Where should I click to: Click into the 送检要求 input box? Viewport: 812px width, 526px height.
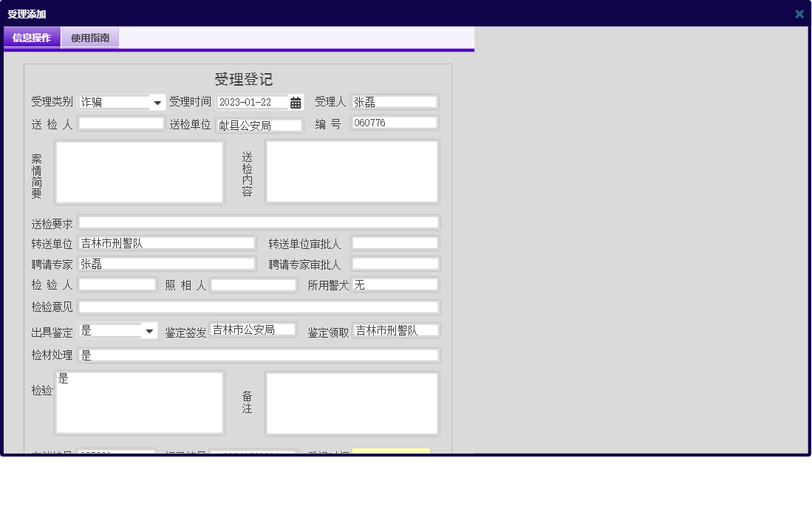(x=260, y=222)
